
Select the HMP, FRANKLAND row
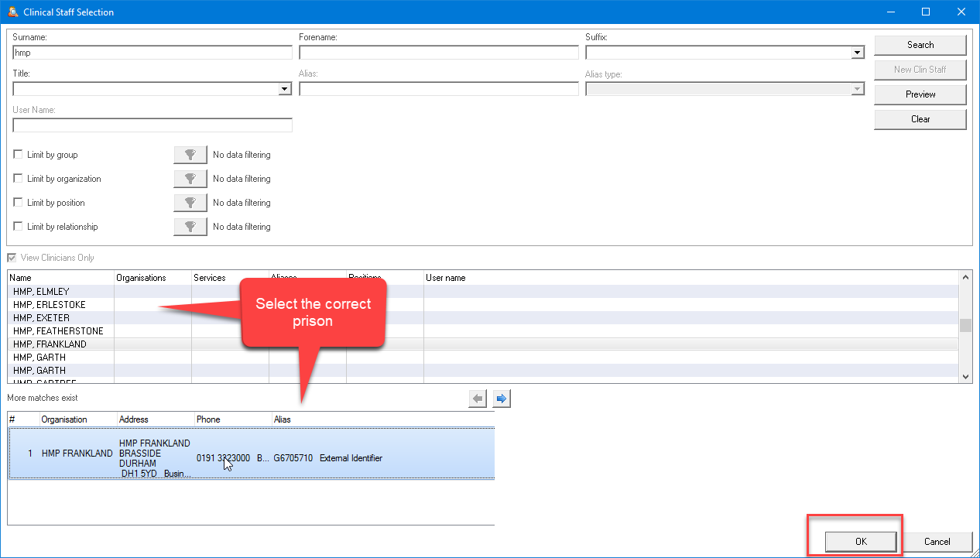(483, 344)
